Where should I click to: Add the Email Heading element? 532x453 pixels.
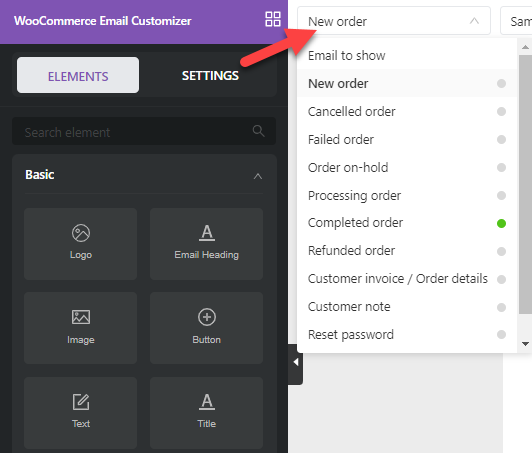click(206, 244)
